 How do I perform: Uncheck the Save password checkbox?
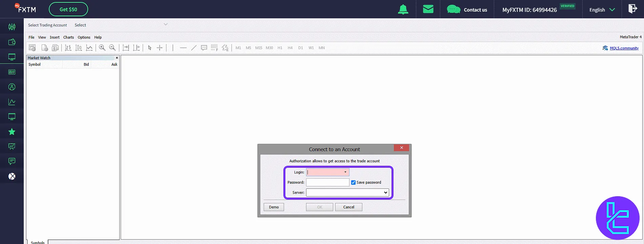353,182
